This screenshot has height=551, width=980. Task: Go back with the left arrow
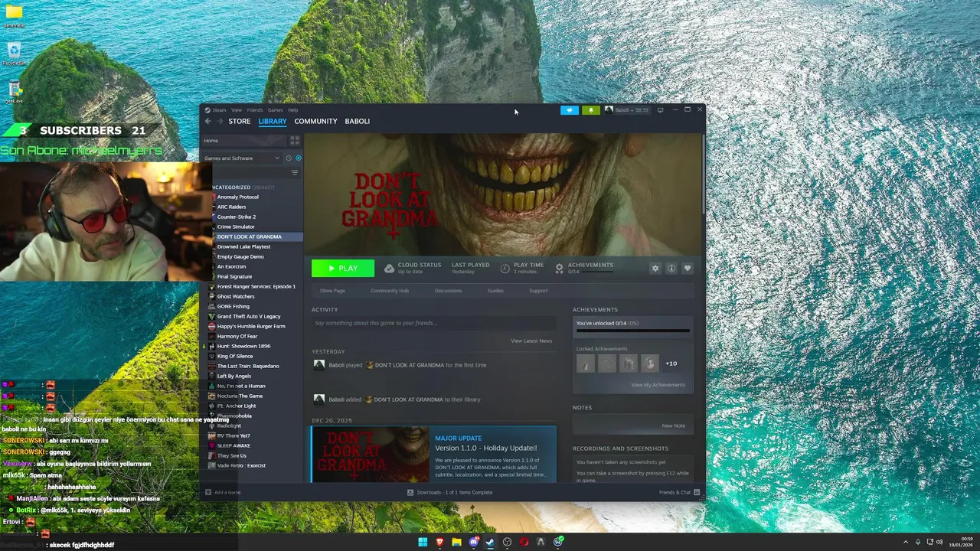coord(207,121)
